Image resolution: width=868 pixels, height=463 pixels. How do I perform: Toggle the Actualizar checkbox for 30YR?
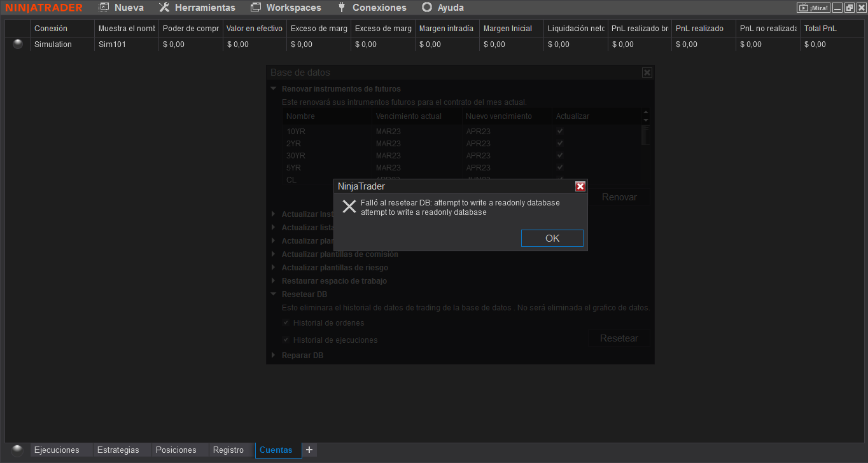[560, 155]
